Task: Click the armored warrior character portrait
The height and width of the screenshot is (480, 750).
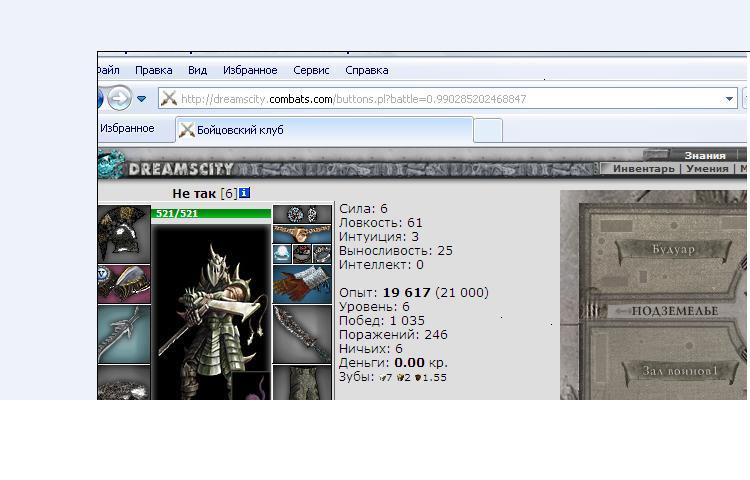Action: tap(211, 311)
